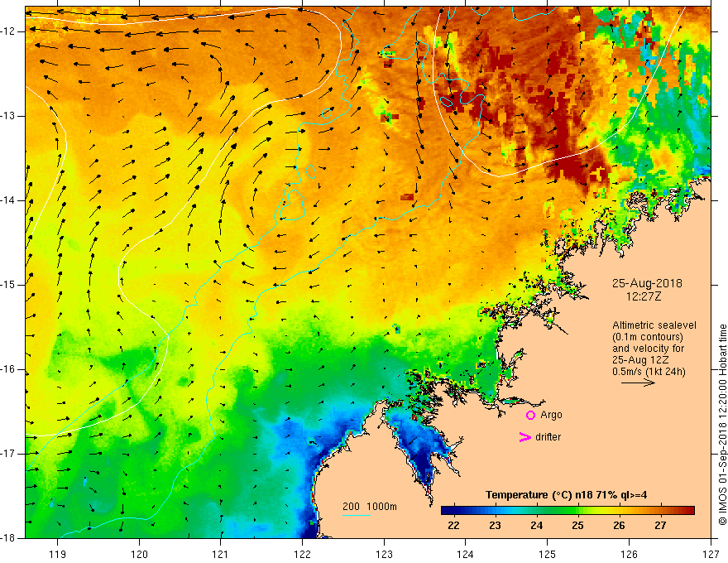Click the 'Argo' legend label
Image resolution: width=728 pixels, height=563 pixels.
click(551, 415)
